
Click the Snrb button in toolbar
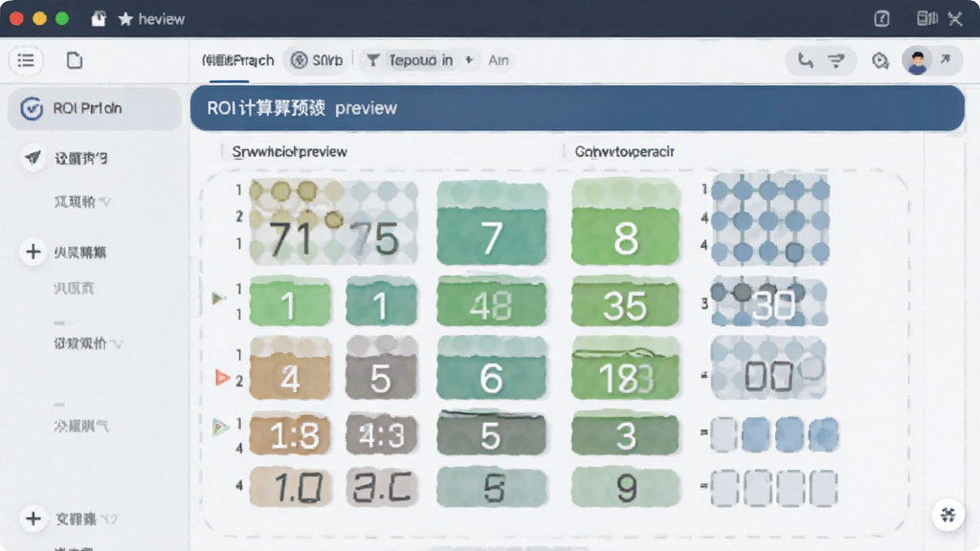coord(318,60)
